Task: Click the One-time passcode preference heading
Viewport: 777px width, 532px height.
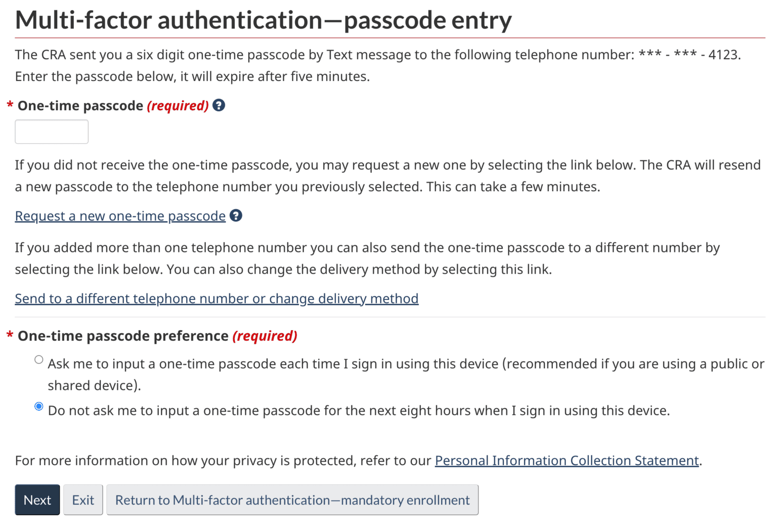Action: (x=123, y=336)
